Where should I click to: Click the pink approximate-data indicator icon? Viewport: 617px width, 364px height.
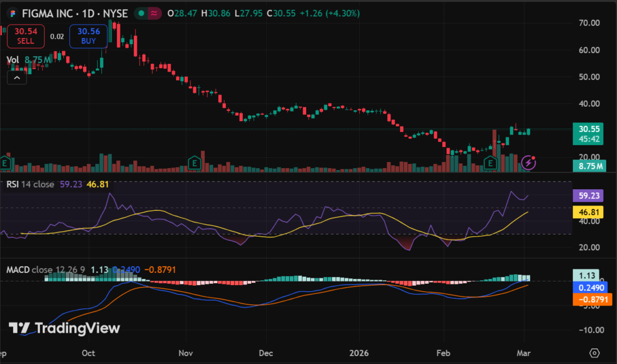tap(154, 13)
